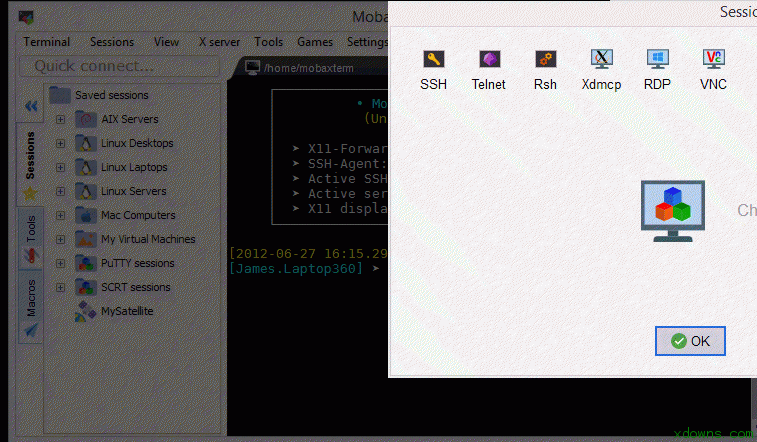757x442 pixels.
Task: Open the Settings menu
Action: [367, 42]
